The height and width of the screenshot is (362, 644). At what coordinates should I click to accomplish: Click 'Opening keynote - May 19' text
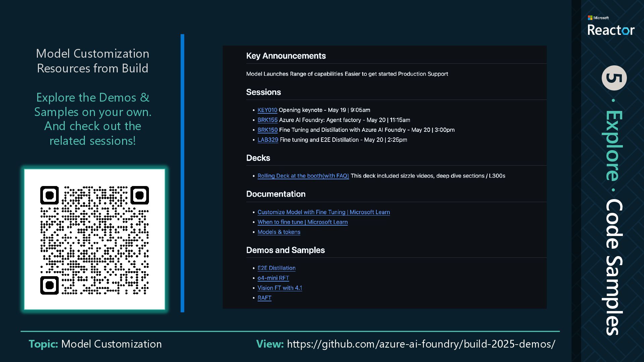pyautogui.click(x=324, y=110)
